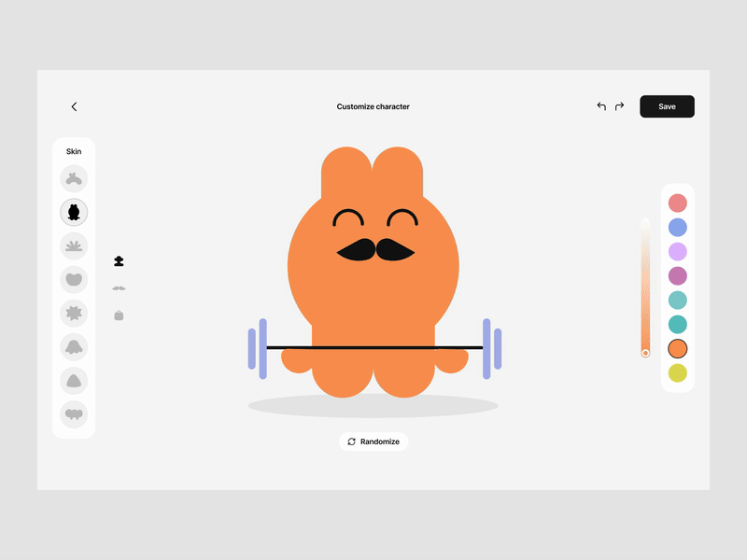The width and height of the screenshot is (747, 560).
Task: Pick the salmon pink color swatch
Action: 678,203
